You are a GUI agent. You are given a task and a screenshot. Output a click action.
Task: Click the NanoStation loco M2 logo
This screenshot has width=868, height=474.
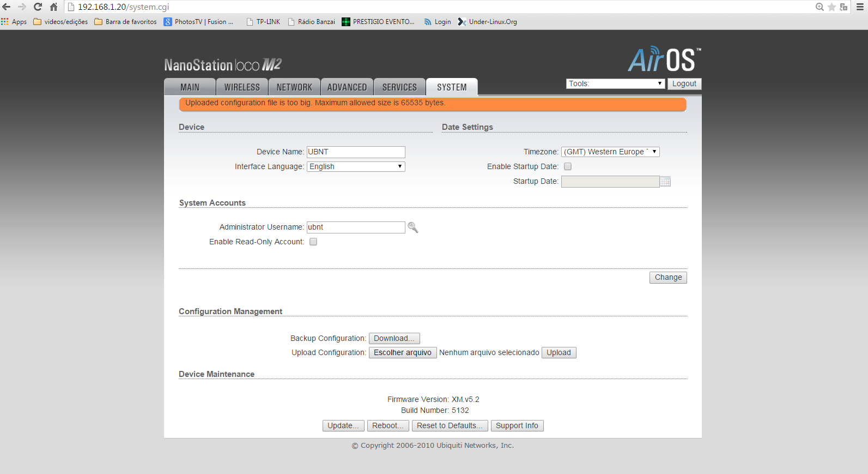[223, 65]
